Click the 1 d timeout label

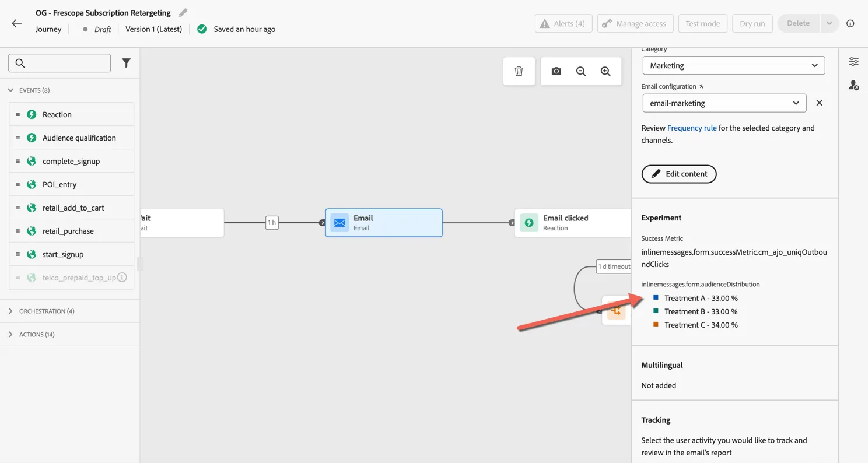click(614, 266)
